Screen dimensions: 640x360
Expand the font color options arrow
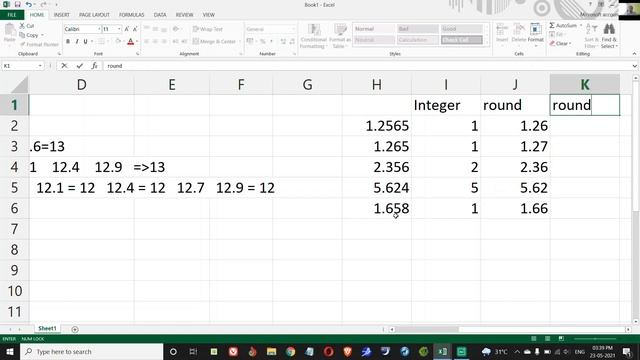click(x=137, y=41)
